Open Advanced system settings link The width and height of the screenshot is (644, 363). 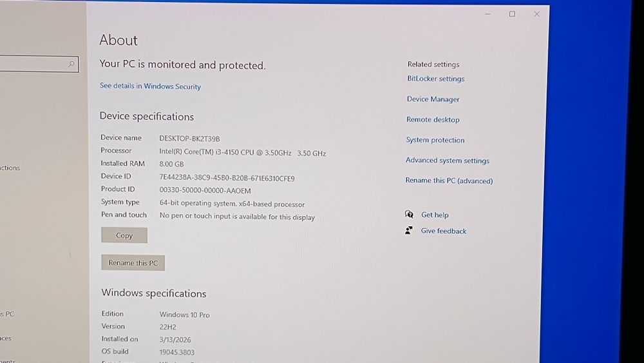click(x=448, y=161)
